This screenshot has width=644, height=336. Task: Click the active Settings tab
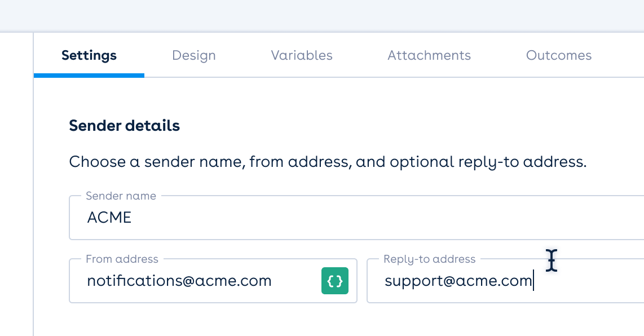coord(89,55)
